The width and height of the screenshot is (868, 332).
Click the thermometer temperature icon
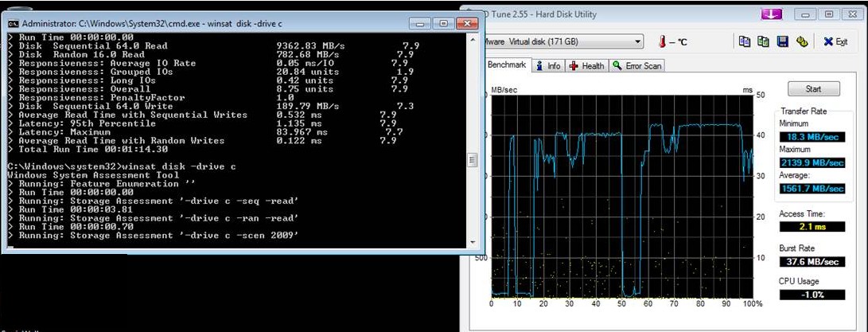(662, 41)
